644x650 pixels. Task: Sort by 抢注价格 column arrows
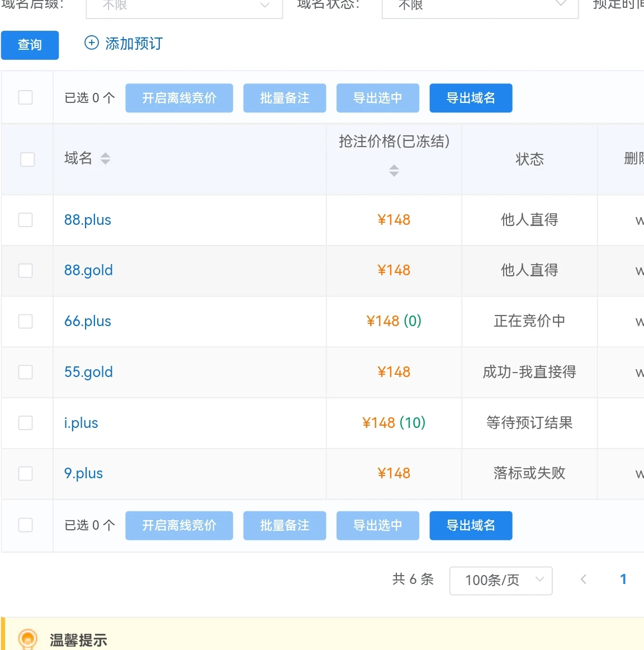click(394, 171)
